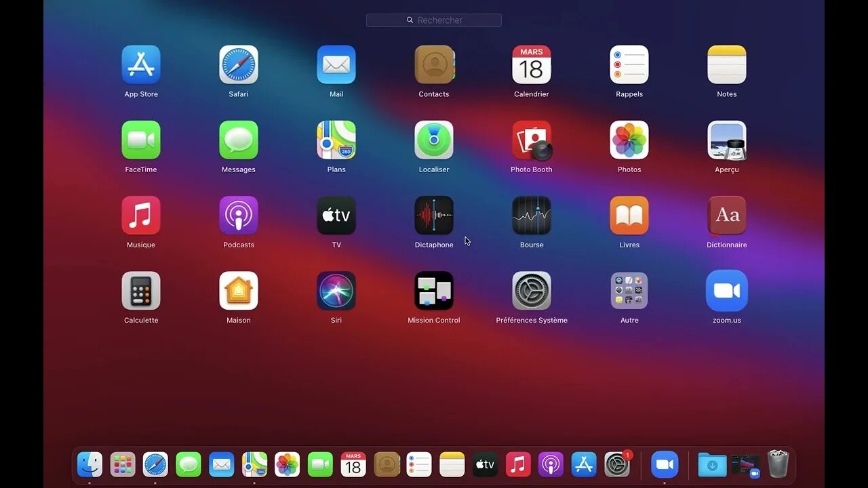Launch Podcasts from the Launchpad grid
The height and width of the screenshot is (488, 868).
pyautogui.click(x=239, y=216)
